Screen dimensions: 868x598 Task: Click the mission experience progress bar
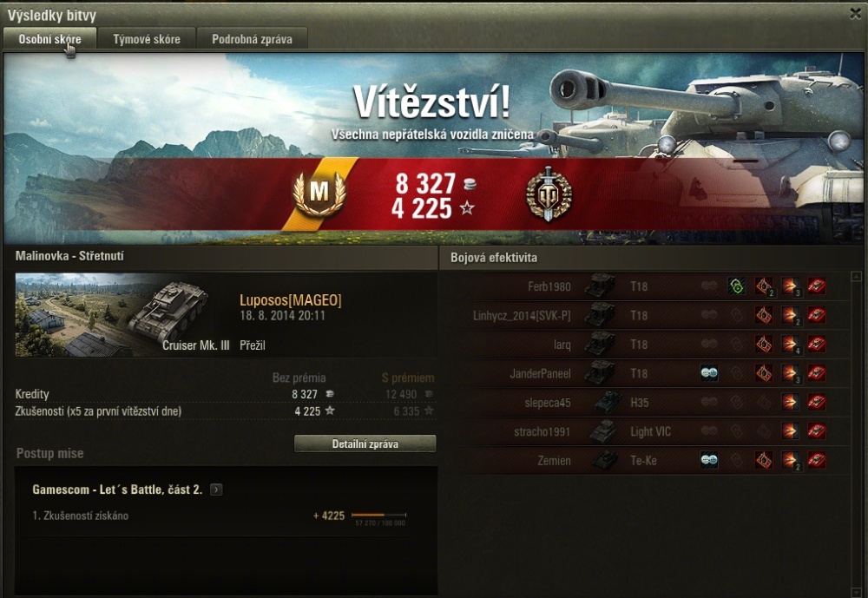coord(379,515)
